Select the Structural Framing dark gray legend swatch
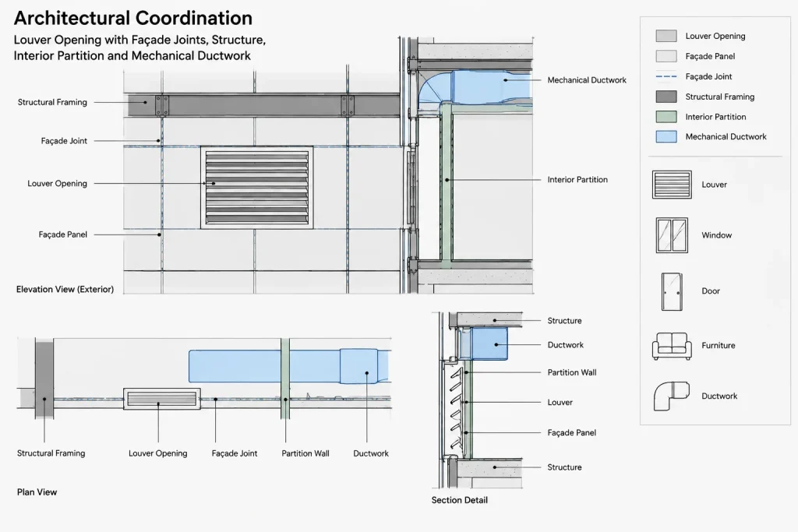This screenshot has height=532, width=798. [666, 97]
